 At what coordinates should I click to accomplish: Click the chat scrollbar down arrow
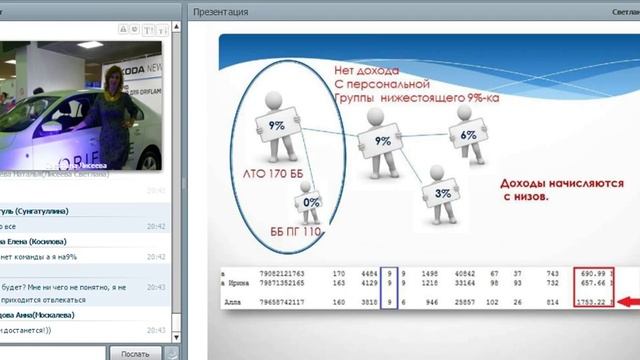tap(176, 337)
